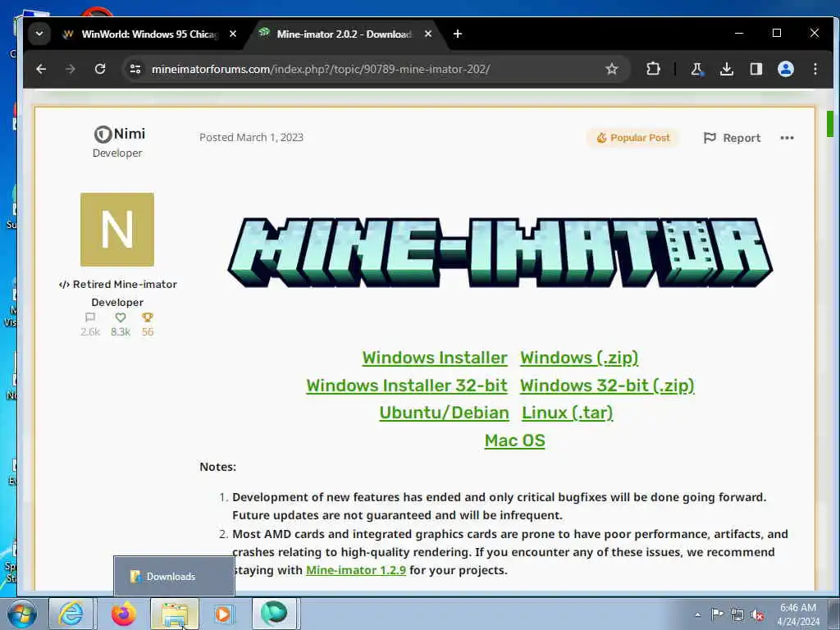Download the Linux (.tar) link
The width and height of the screenshot is (840, 630).
(x=568, y=413)
